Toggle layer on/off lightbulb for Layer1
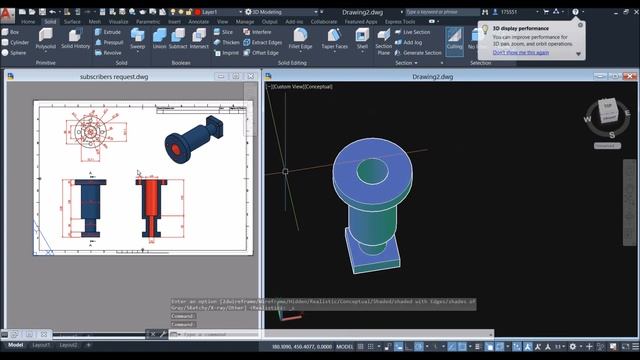 (x=173, y=12)
